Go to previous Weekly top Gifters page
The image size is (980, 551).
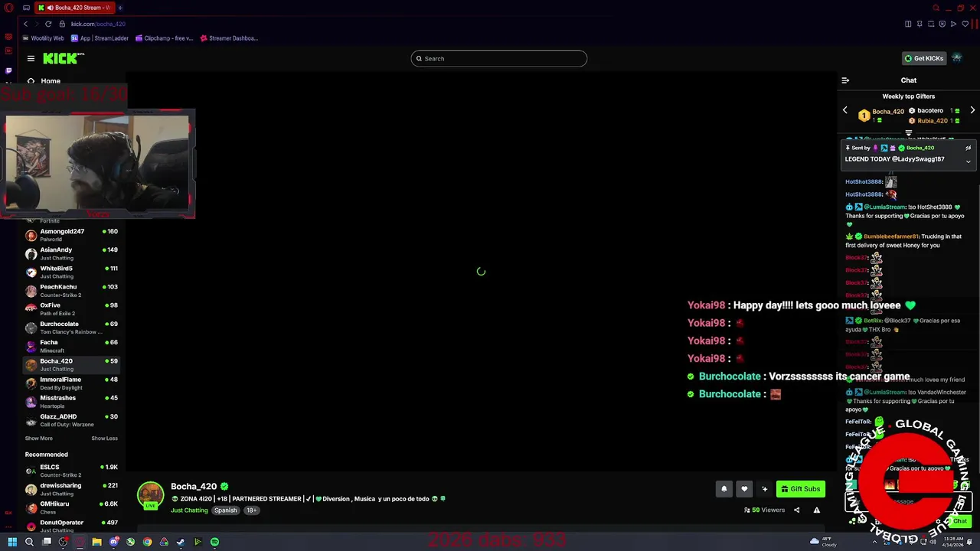click(x=845, y=110)
